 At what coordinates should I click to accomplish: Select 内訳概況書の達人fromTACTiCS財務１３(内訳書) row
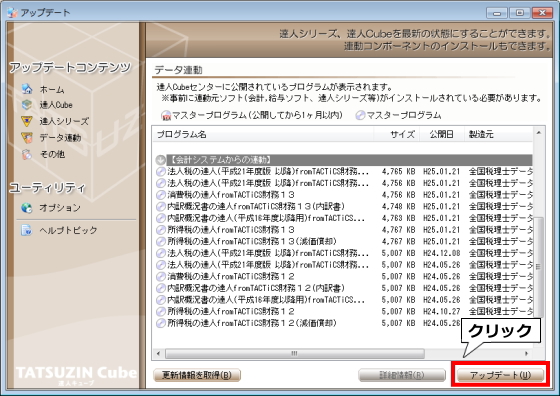[344, 206]
